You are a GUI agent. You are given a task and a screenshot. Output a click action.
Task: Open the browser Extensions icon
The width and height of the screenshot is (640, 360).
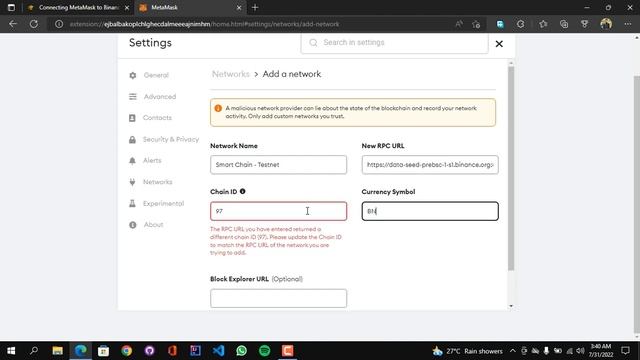tap(521, 24)
